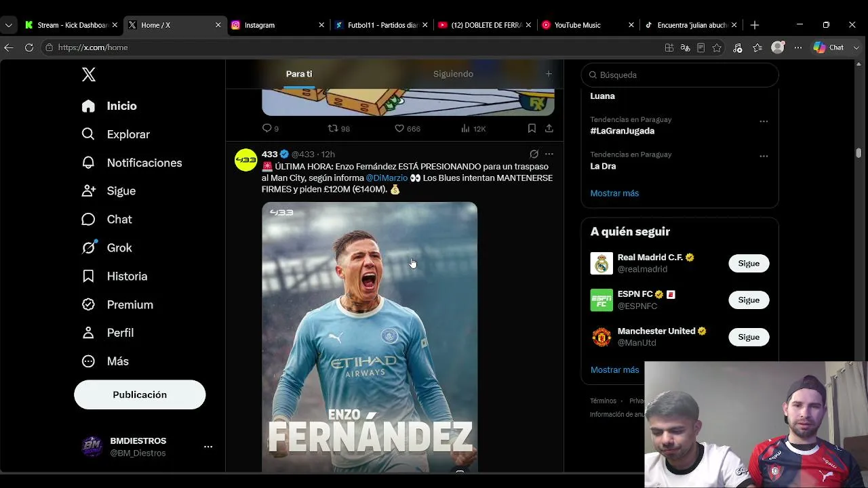
Task: Click Mostrar más under A quién seguir
Action: [614, 370]
